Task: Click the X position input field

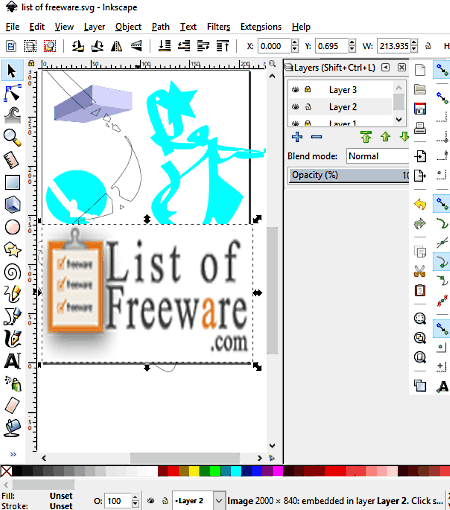Action: [x=274, y=46]
